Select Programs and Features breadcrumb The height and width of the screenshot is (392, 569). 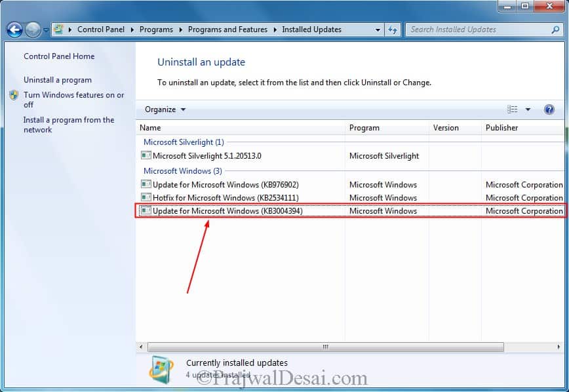tap(227, 29)
